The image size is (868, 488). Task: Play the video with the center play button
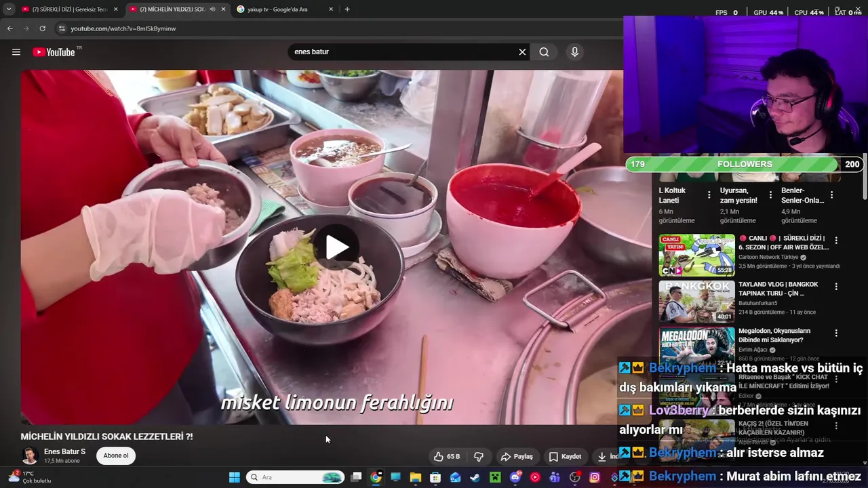(337, 247)
